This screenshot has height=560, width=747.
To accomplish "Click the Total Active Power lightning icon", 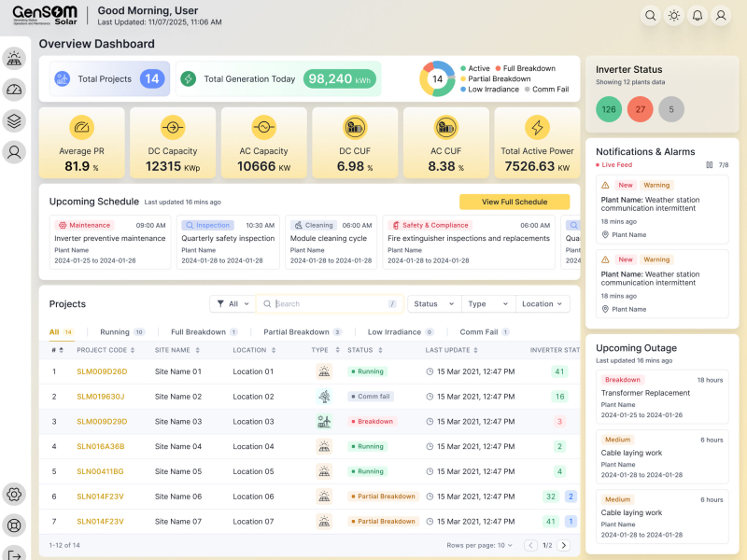I will tap(537, 127).
